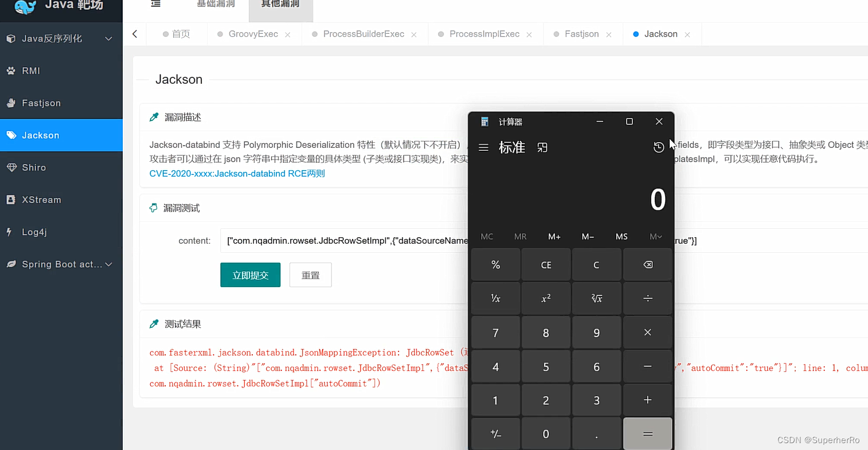Click the Shiro diamond icon

[11, 167]
